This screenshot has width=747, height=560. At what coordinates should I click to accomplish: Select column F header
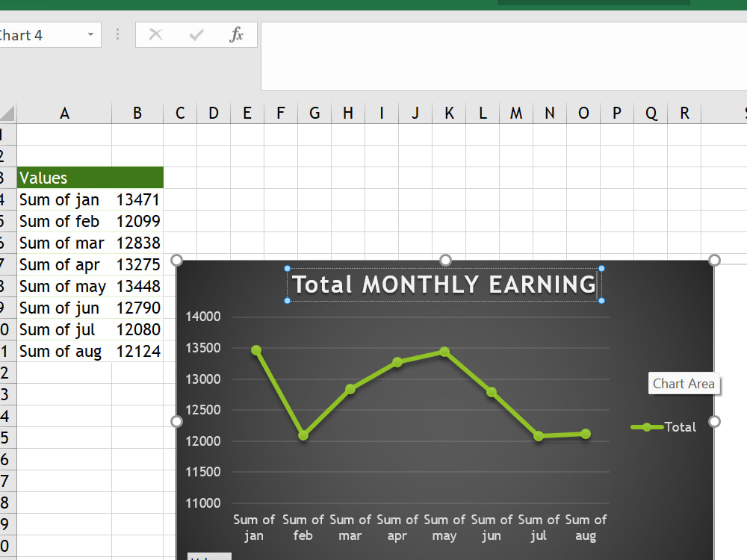click(x=281, y=113)
